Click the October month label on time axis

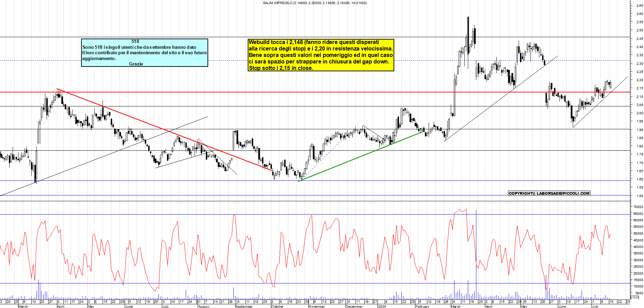[x=277, y=306]
